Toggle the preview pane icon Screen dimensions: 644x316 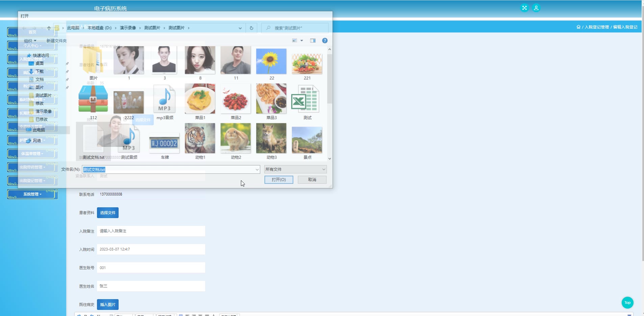(313, 41)
